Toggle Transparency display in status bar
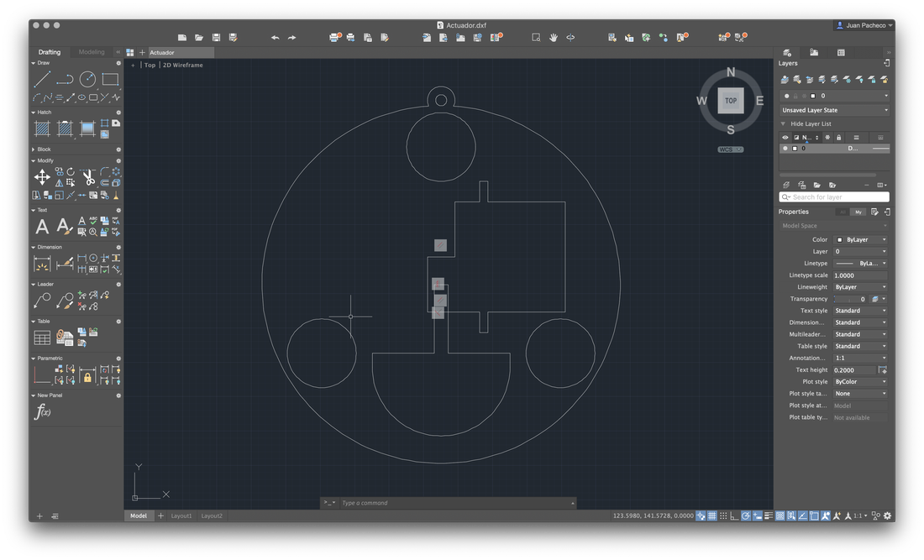924x560 pixels. pos(780,516)
